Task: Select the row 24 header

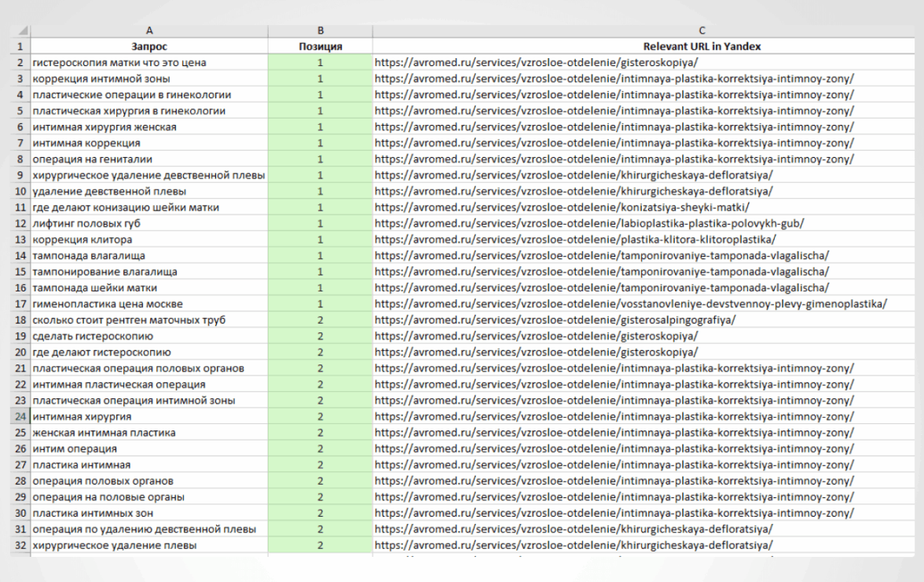Action: click(x=20, y=416)
